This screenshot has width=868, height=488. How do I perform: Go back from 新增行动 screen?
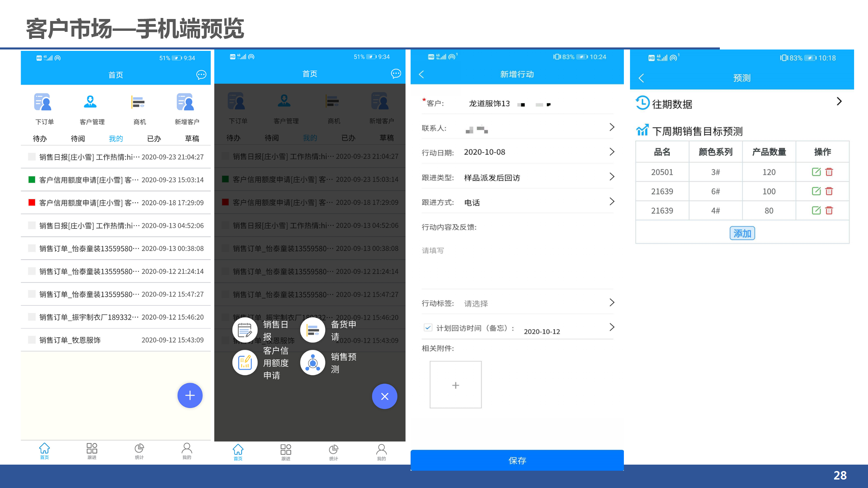(421, 74)
